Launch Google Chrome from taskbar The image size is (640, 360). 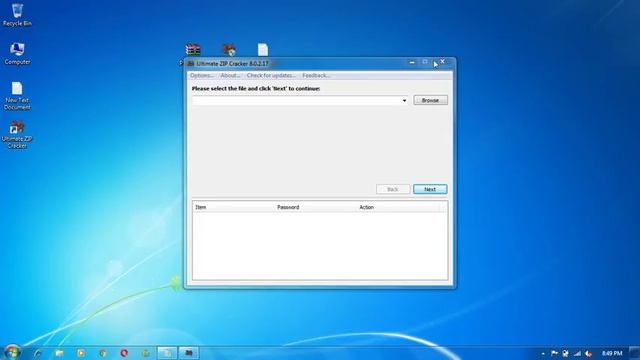click(x=103, y=353)
